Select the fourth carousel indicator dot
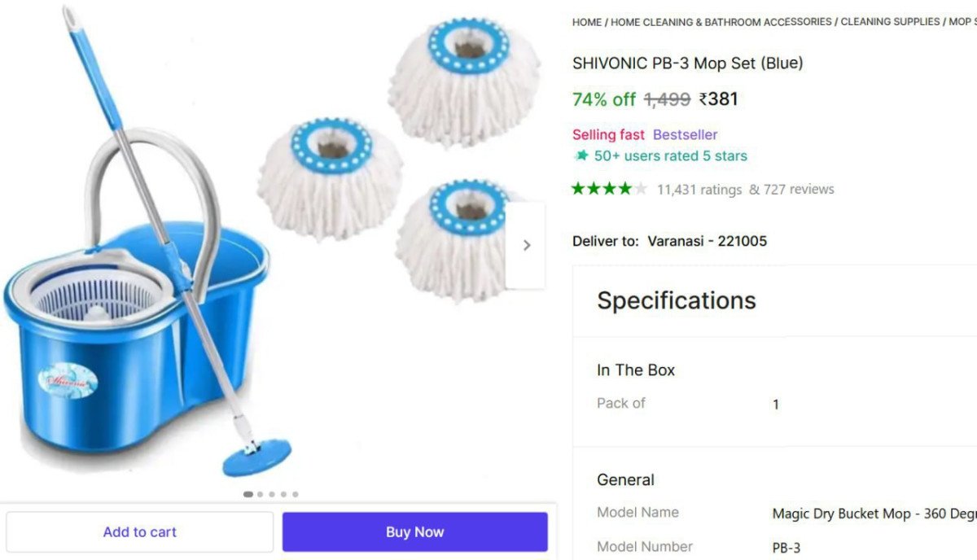 tap(283, 494)
